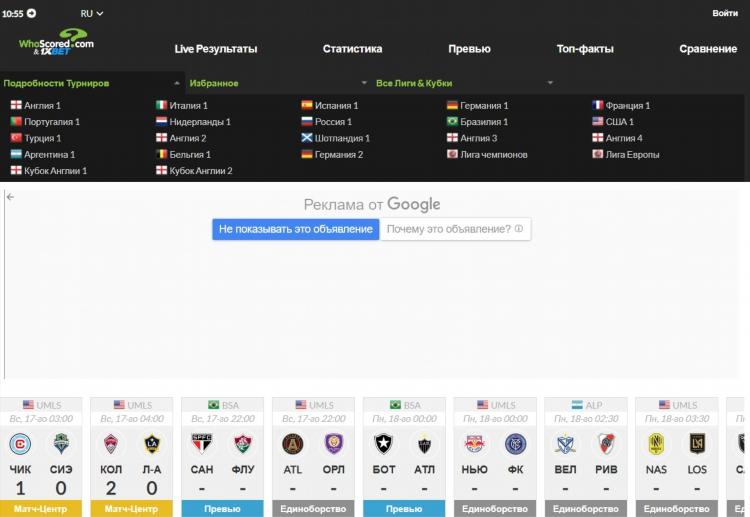The image size is (750, 517).
Task: Select the Англия 2 league
Action: [181, 138]
